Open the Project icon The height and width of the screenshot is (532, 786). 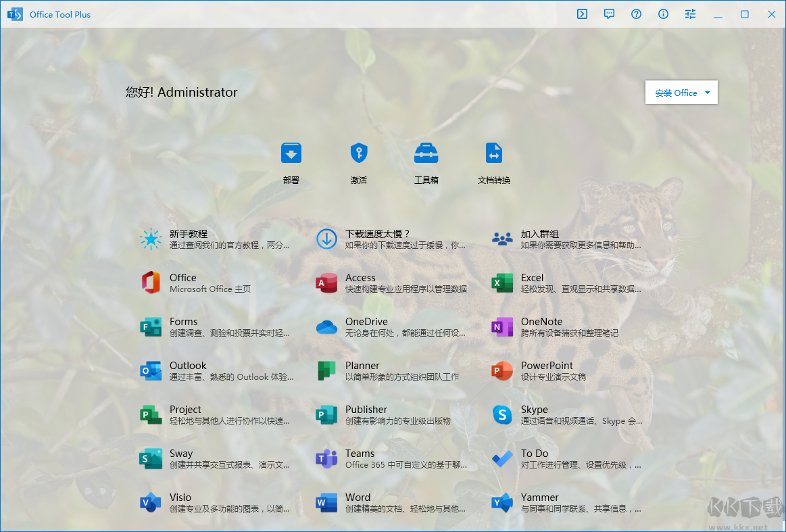pyautogui.click(x=151, y=414)
